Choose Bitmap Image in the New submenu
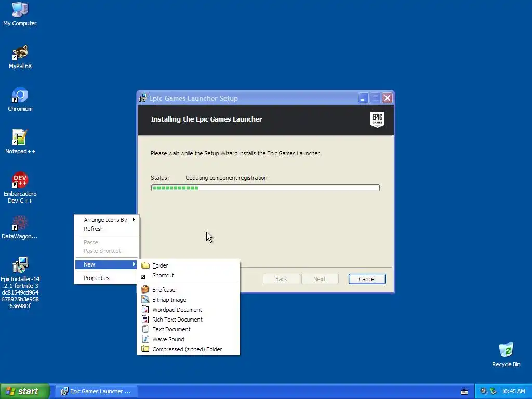The height and width of the screenshot is (399, 532). 188,300
